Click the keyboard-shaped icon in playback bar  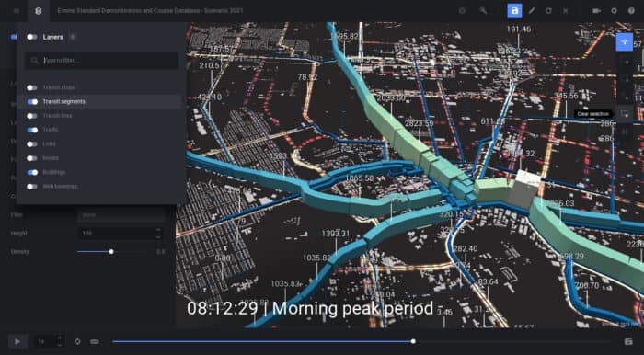coord(95,341)
